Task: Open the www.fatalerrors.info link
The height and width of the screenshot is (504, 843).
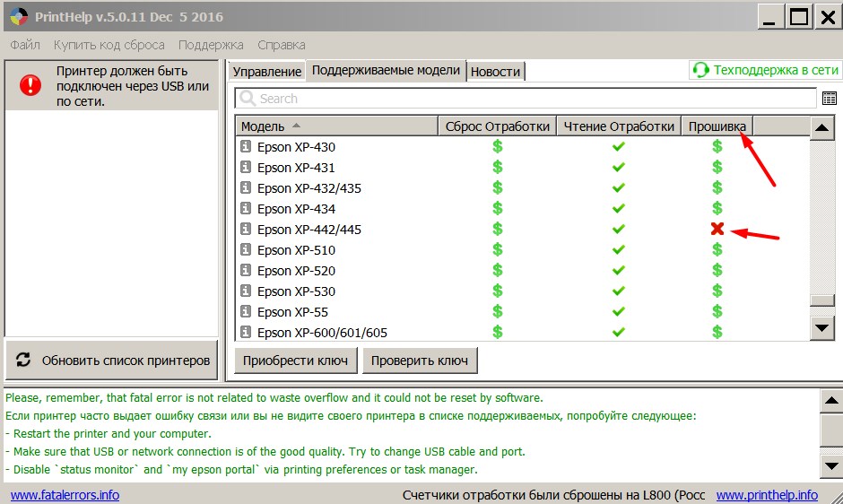Action: [65, 495]
